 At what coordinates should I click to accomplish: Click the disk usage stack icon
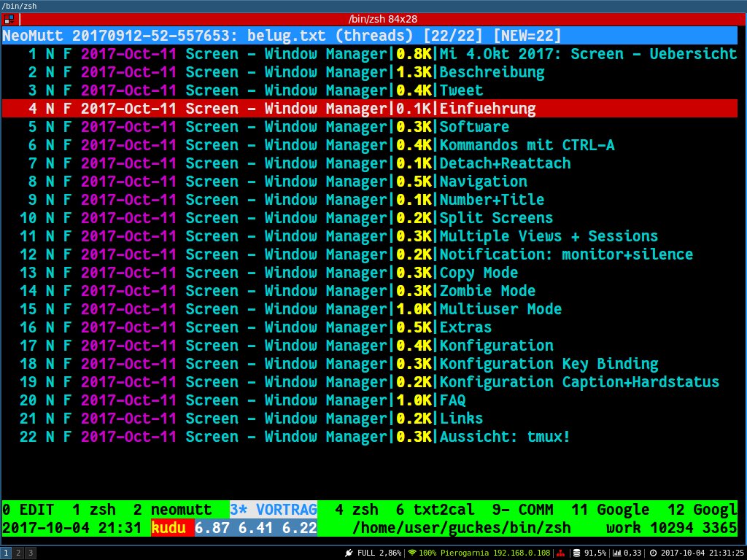[x=576, y=553]
